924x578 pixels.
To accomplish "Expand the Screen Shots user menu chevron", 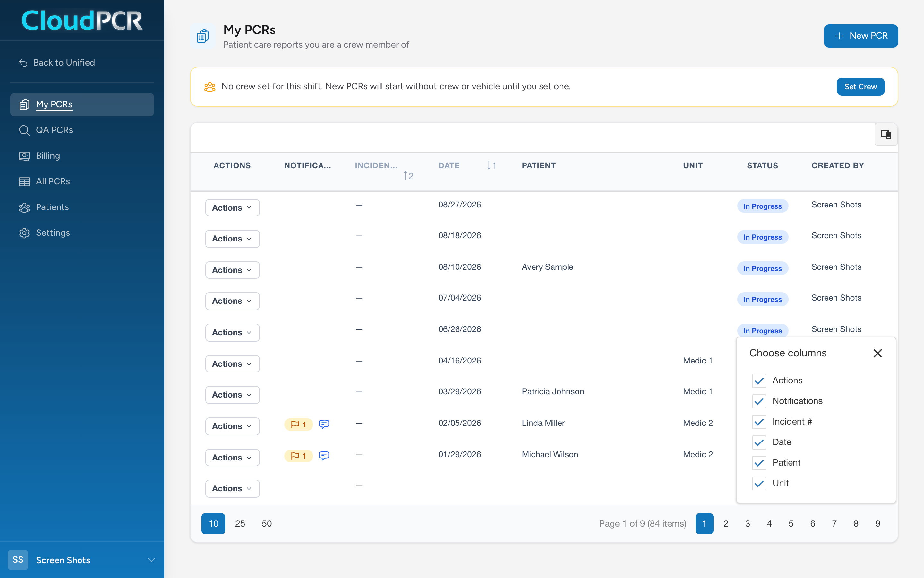I will [151, 560].
